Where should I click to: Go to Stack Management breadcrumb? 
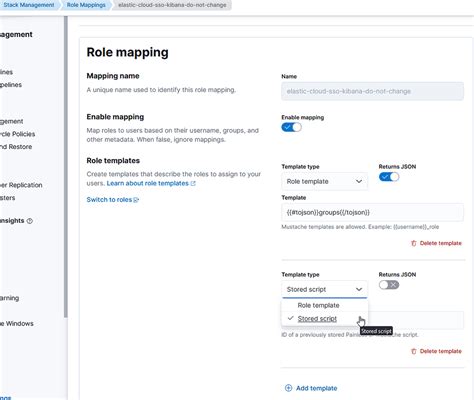tap(29, 5)
